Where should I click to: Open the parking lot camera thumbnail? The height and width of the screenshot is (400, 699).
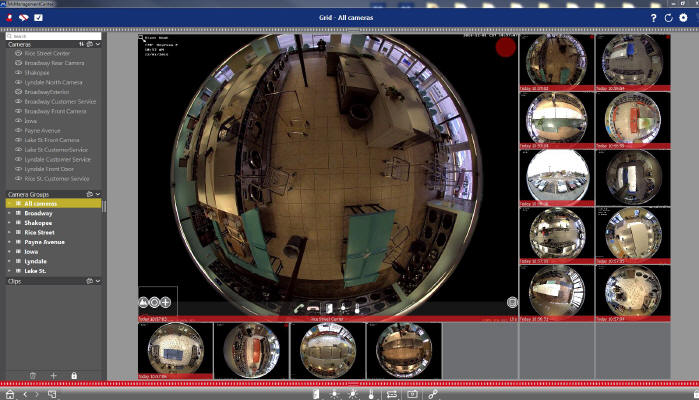click(556, 177)
